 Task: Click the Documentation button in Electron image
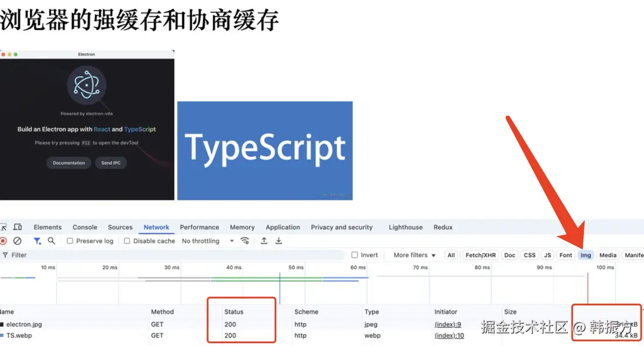[x=68, y=162]
